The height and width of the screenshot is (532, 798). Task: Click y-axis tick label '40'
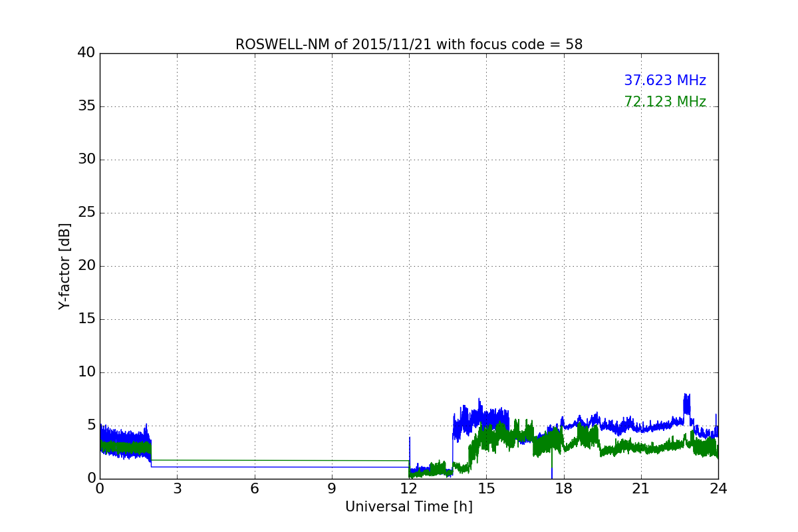86,53
